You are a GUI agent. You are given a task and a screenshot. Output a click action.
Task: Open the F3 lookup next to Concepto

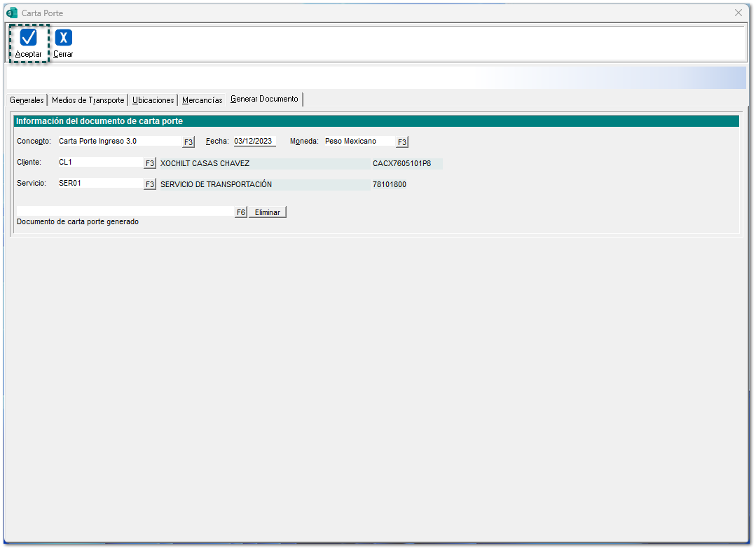188,142
